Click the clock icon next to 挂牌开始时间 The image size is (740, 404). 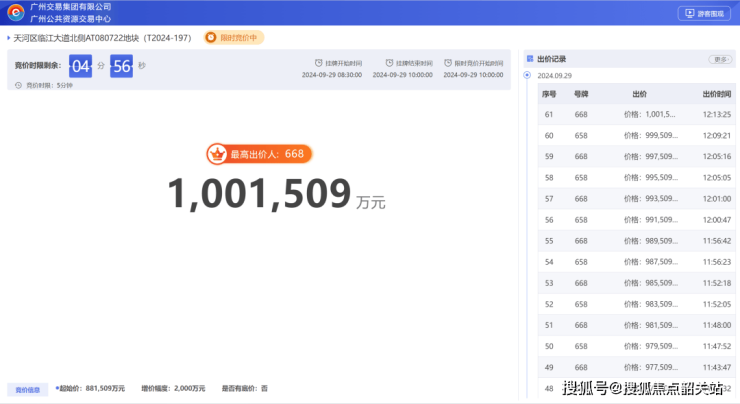pos(319,63)
